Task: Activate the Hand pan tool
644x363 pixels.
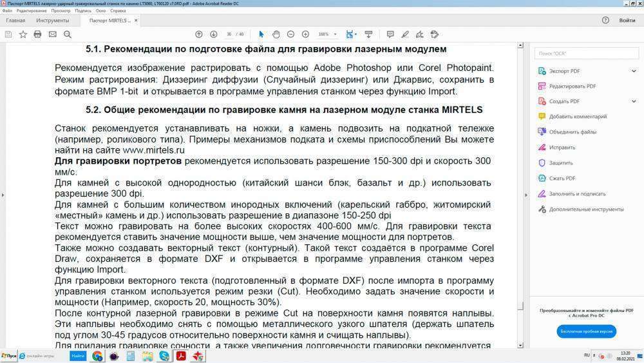Action: coord(276,35)
